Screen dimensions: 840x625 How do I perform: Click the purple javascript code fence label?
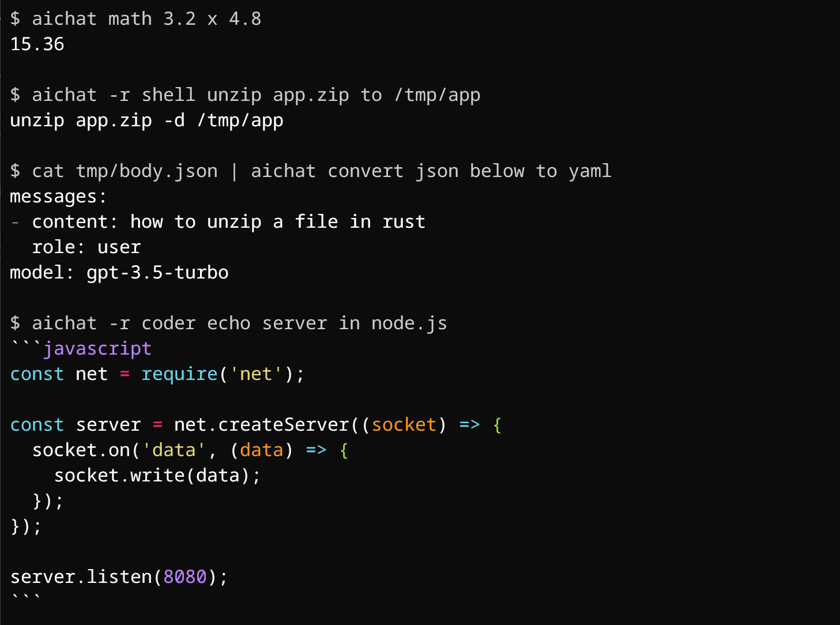point(97,349)
